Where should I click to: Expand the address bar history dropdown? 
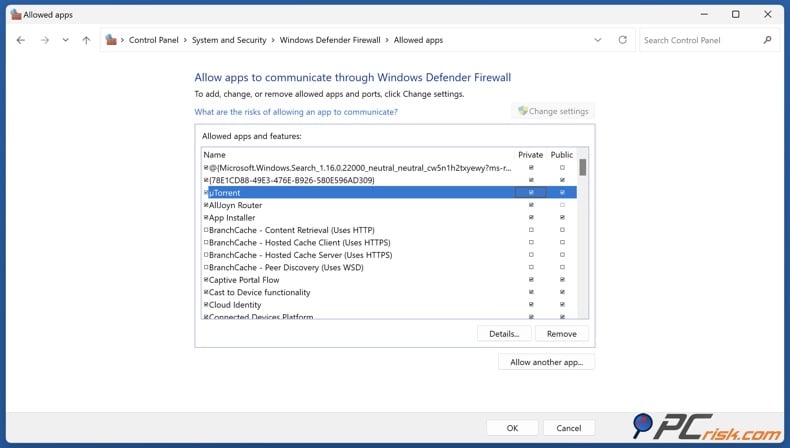pos(598,40)
